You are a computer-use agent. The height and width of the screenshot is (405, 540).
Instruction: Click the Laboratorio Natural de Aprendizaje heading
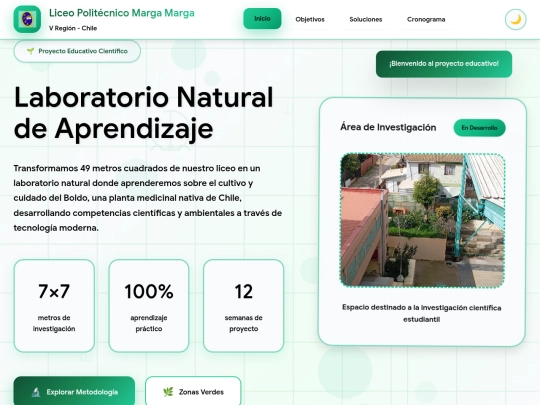[144, 113]
